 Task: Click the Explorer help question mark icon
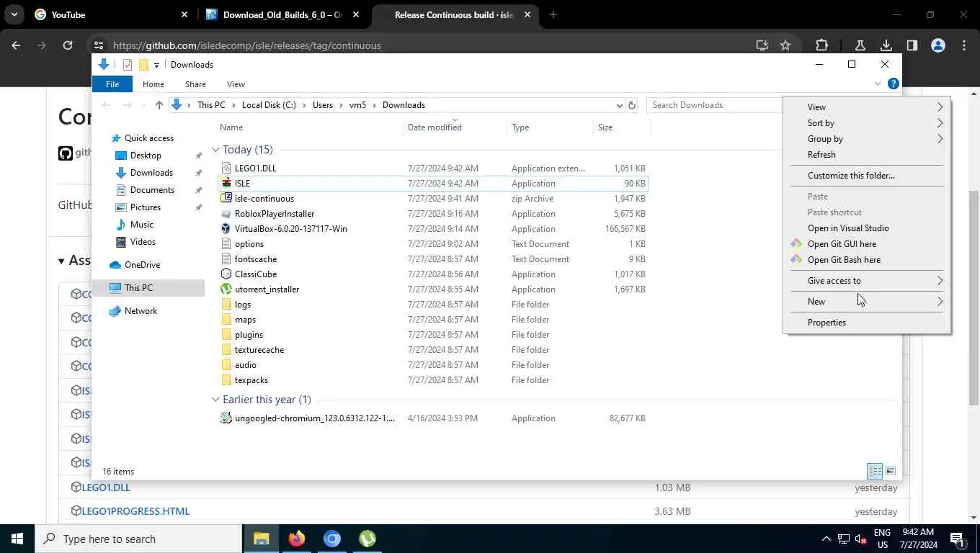click(x=894, y=84)
